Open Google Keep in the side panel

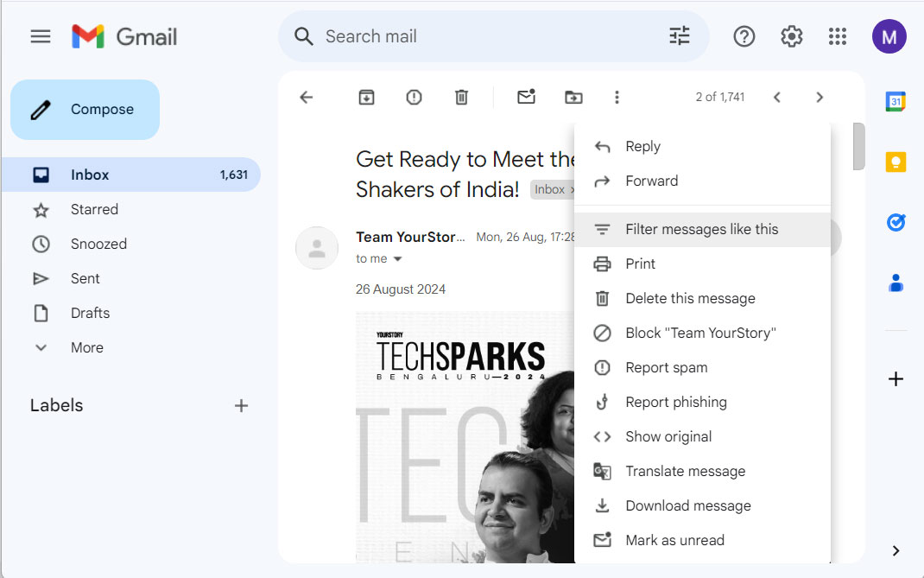(896, 162)
